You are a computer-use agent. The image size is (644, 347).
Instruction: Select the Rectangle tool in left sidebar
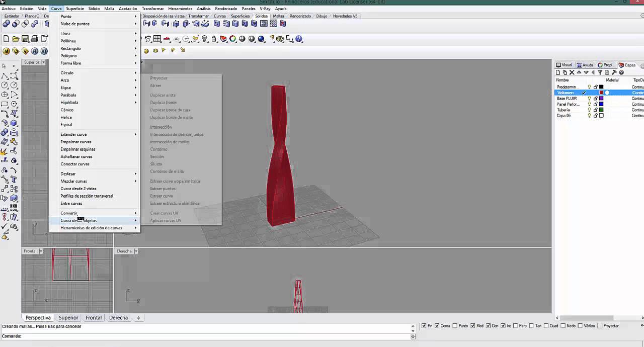pyautogui.click(x=5, y=104)
